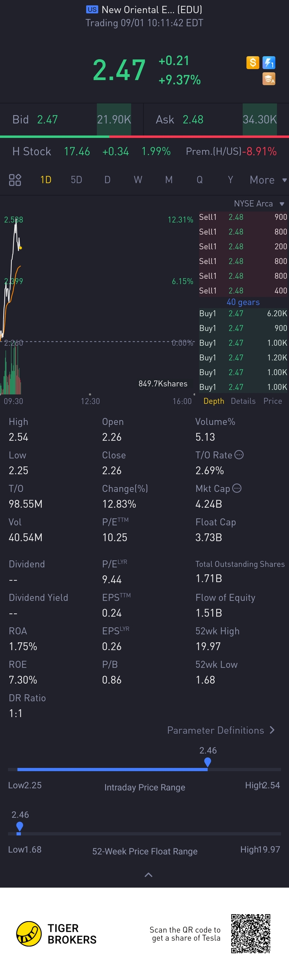
Task: Tap the DR Ratio 1:1 value
Action: [16, 713]
